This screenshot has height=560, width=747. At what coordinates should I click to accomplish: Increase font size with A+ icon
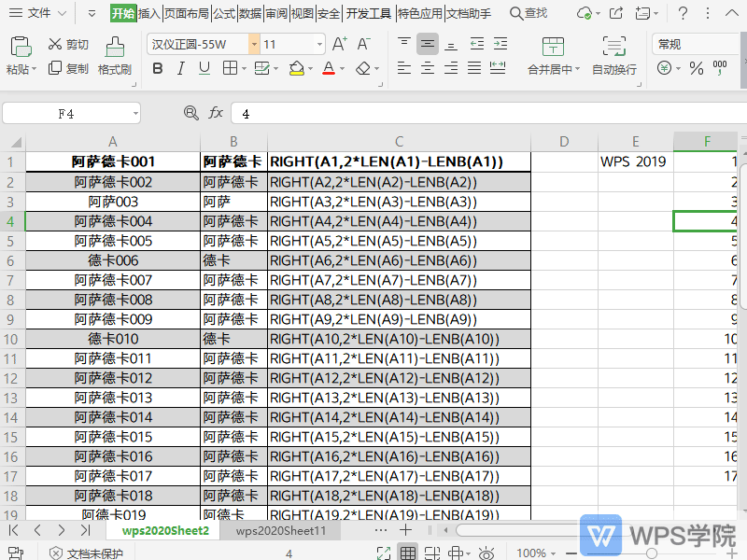tap(340, 44)
